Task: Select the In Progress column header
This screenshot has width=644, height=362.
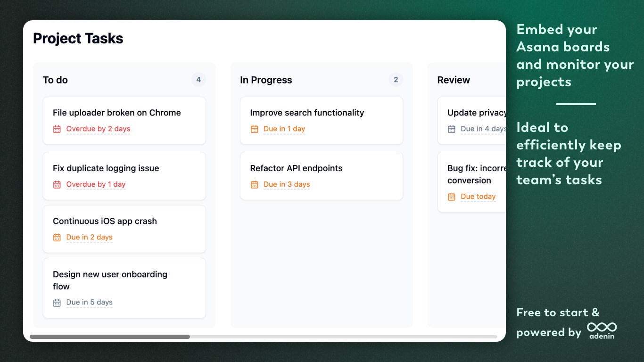Action: pyautogui.click(x=266, y=80)
